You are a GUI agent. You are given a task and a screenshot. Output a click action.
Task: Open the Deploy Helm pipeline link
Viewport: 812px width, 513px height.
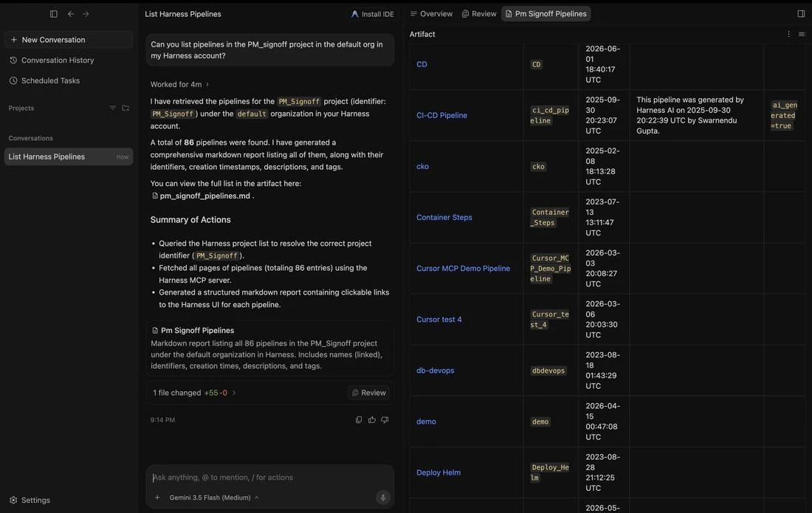click(438, 472)
